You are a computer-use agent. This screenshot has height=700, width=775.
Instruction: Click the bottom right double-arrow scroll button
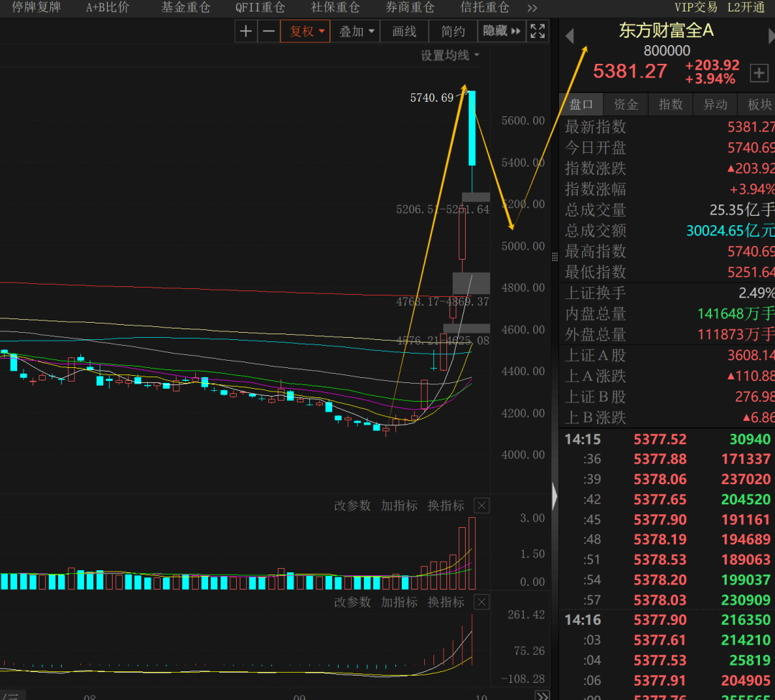[x=542, y=695]
